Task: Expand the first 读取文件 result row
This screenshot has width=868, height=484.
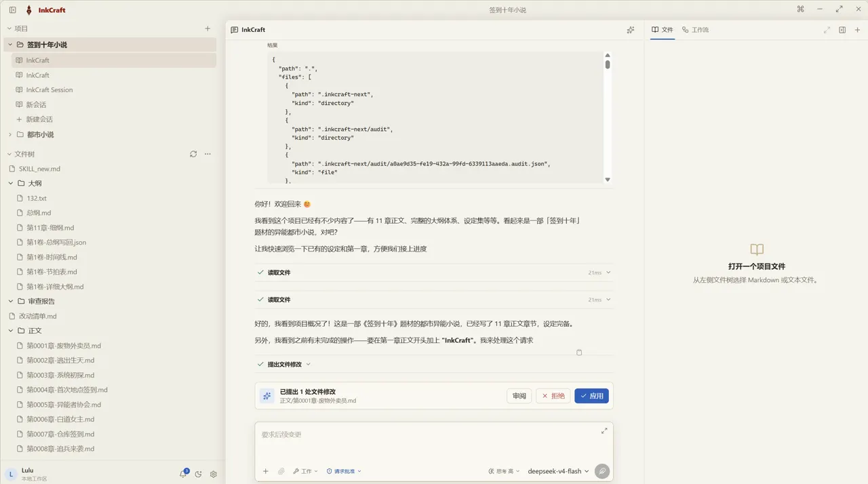Action: (434, 273)
